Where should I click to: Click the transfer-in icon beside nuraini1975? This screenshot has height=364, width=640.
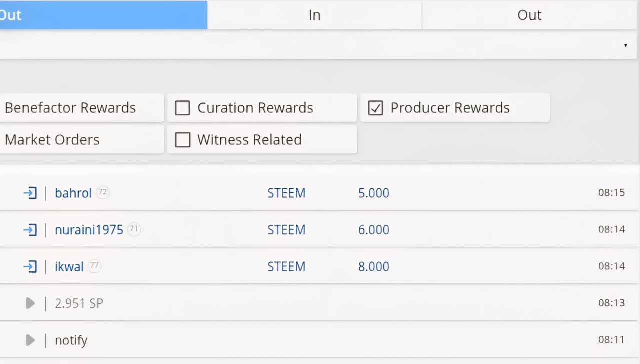pos(30,230)
